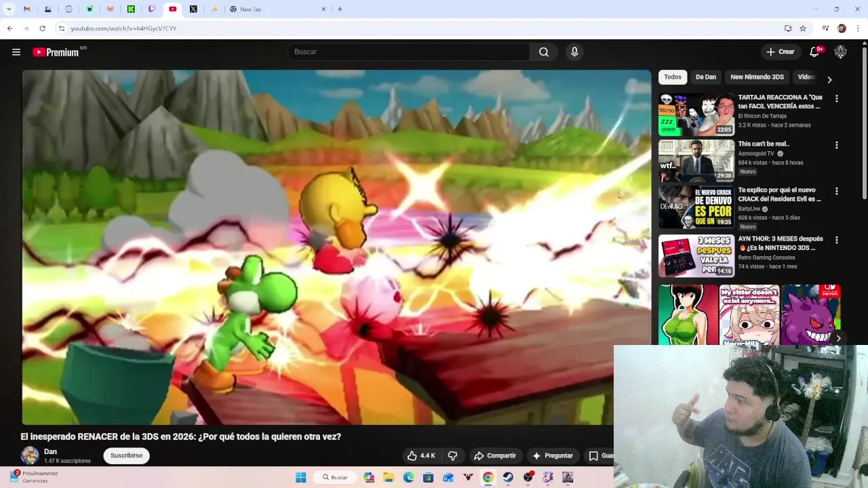Image resolution: width=868 pixels, height=488 pixels.
Task: Select the Todos filter chip
Action: (x=673, y=77)
